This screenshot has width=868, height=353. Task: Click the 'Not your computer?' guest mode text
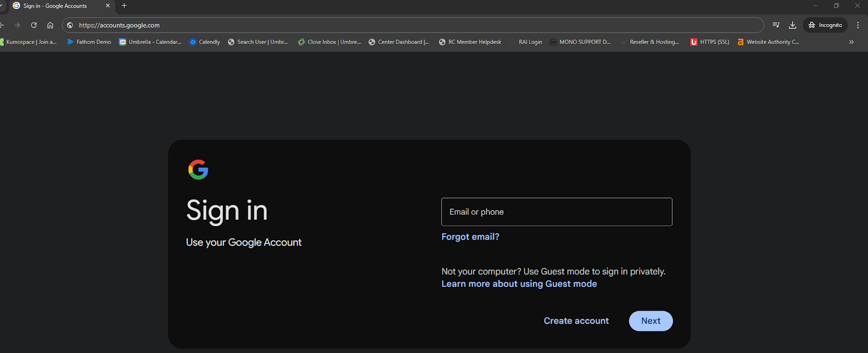[x=553, y=271]
